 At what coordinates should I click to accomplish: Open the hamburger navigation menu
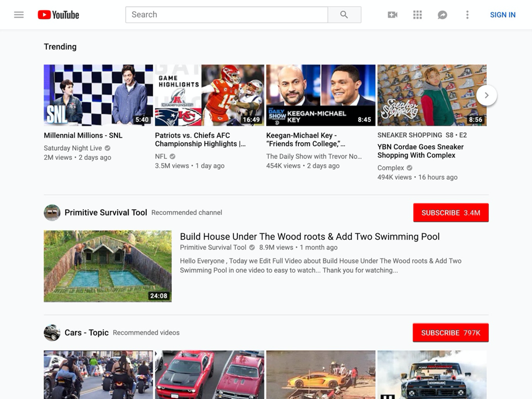pos(19,15)
